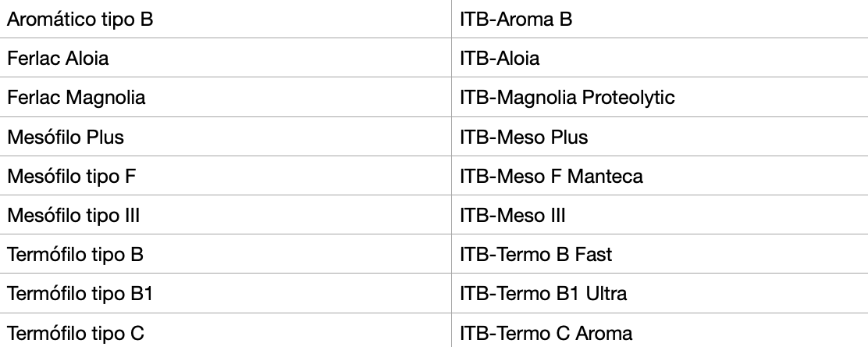Select the "ITB-Termo B1 Ultra" cell

(543, 294)
